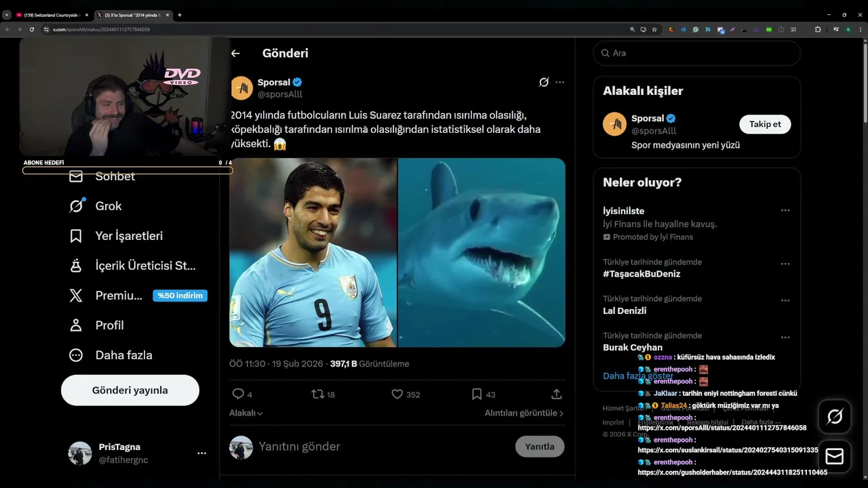Click the Grok icon on the post
Image resolution: width=868 pixels, height=488 pixels.
(544, 82)
